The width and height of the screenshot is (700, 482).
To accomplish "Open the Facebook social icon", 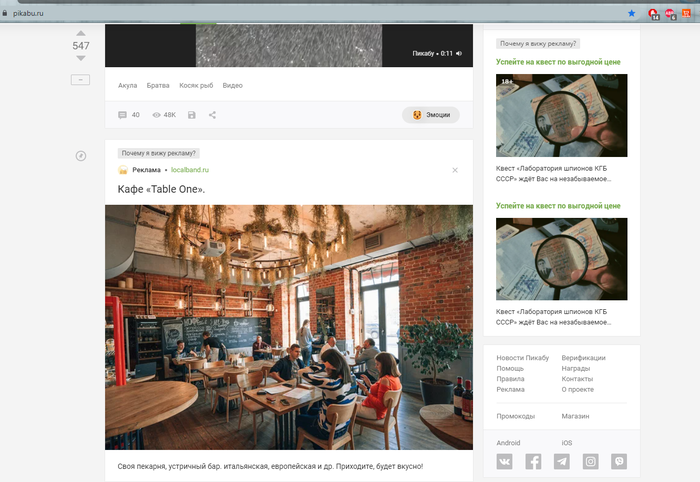I will (533, 461).
